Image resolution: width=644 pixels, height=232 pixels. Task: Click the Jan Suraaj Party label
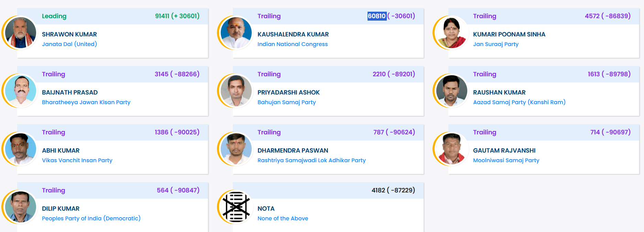pyautogui.click(x=496, y=44)
